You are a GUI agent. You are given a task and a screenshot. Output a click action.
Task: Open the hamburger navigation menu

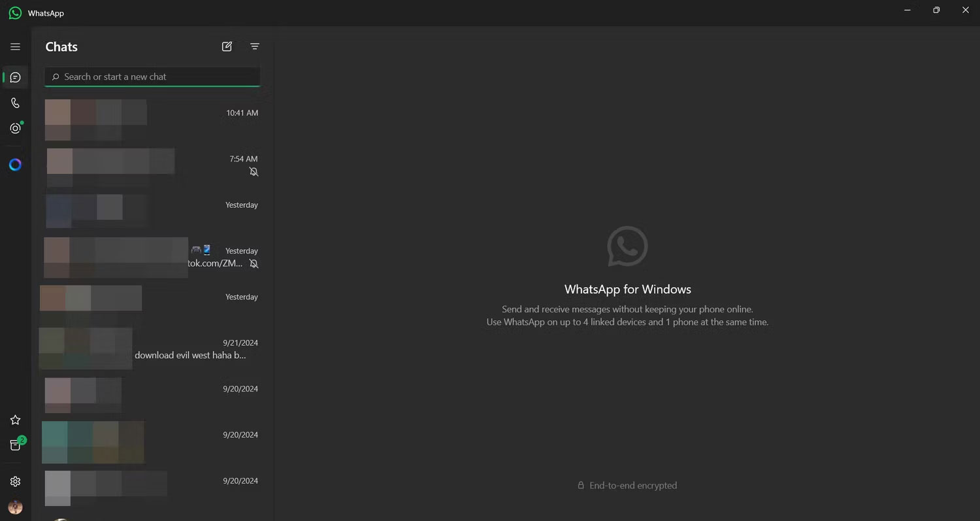15,47
